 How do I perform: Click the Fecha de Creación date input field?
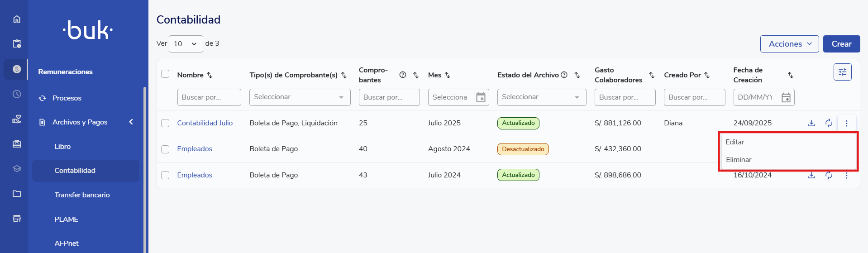[x=757, y=97]
